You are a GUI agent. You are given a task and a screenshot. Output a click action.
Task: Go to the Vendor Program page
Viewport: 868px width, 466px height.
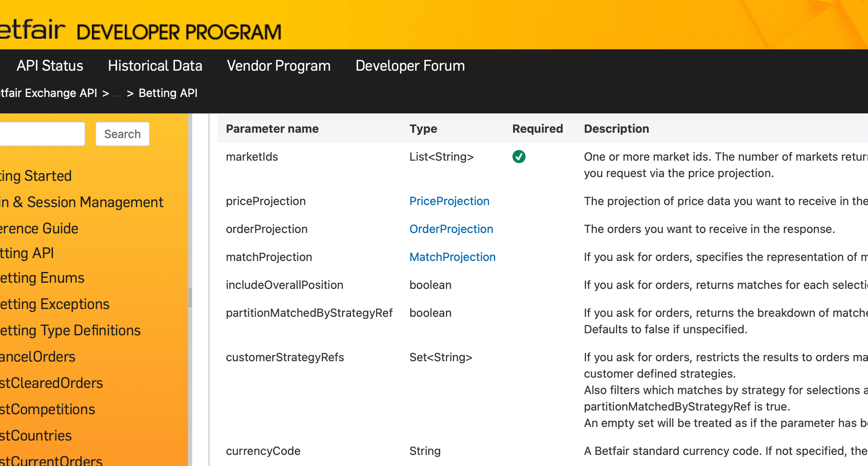pyautogui.click(x=278, y=66)
